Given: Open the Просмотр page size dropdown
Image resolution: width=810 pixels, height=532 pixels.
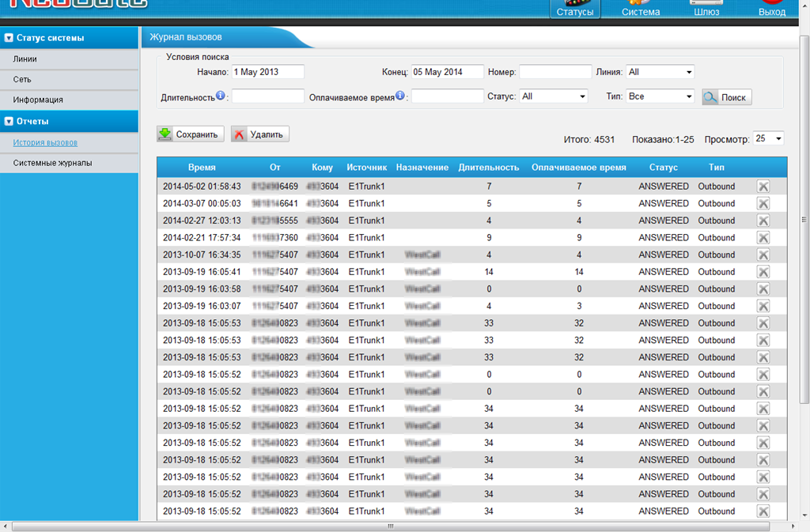Looking at the screenshot, I should tap(768, 138).
